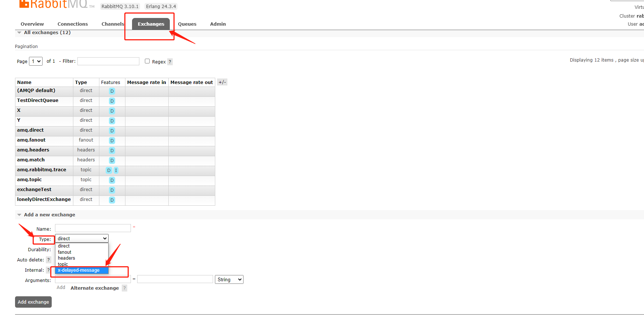Screen dimensions: 644x315
Task: Click D badge for amq.rabbitmq.trace
Action: click(x=109, y=170)
